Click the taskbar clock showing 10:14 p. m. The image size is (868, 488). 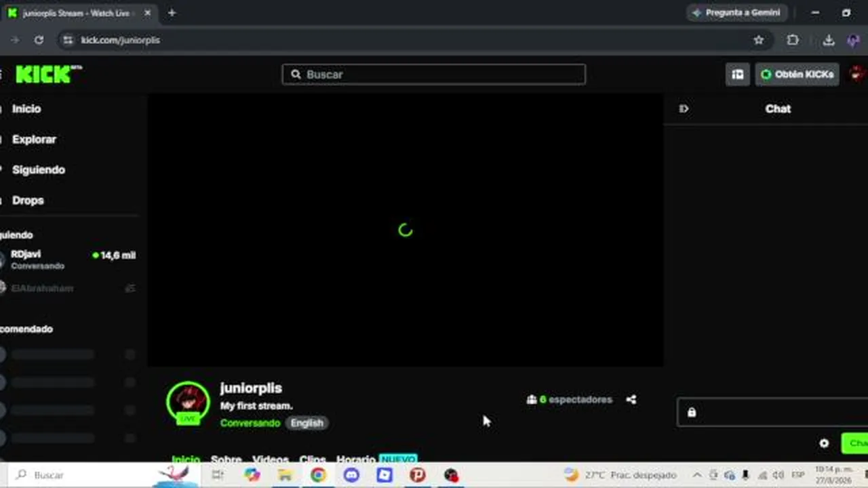[x=832, y=474]
